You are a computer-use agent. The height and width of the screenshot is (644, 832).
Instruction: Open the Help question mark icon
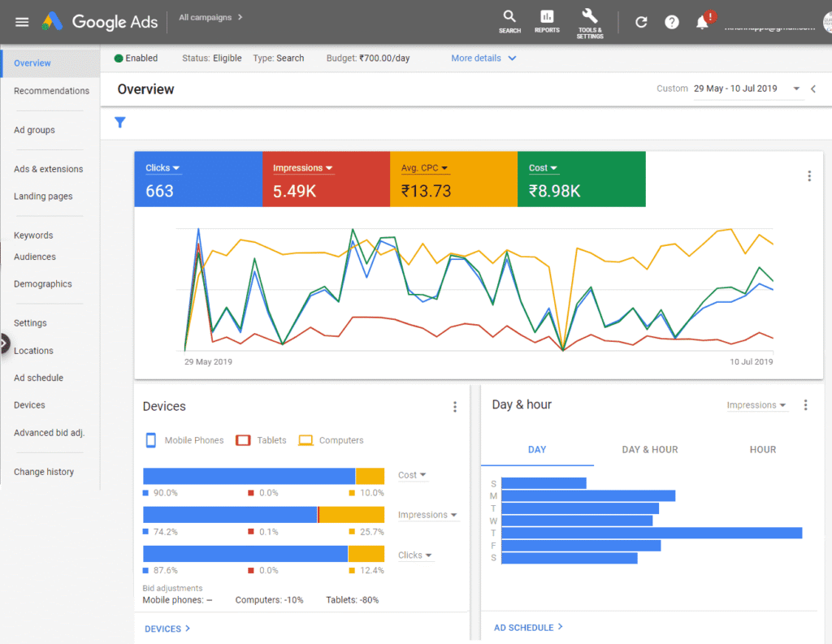click(x=672, y=22)
